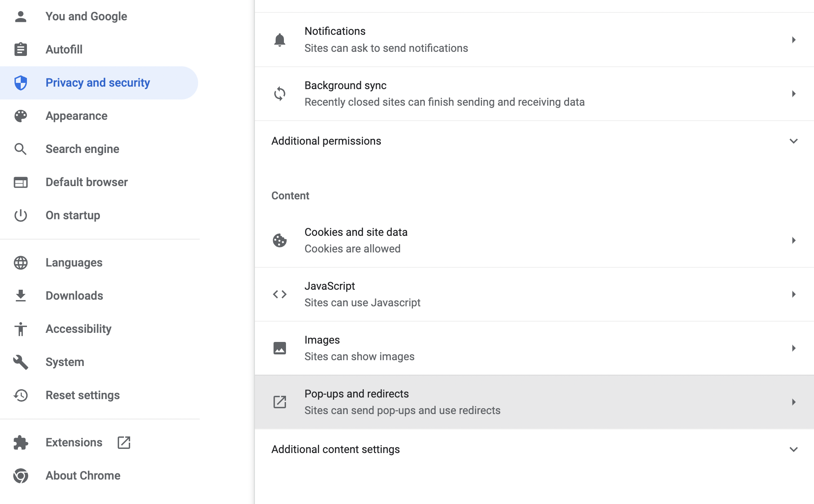Expand Additional permissions section
Screen dimensions: 814x504
793,141
